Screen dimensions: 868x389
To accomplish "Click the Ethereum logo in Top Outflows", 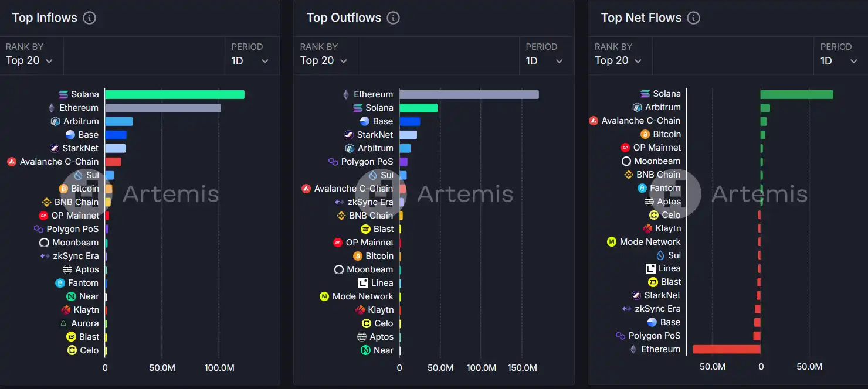I will (x=346, y=94).
